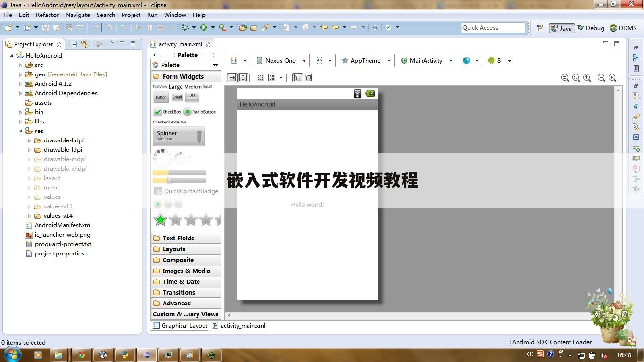Screen dimensions: 644x362
Task: Expand the Images & Media palette category
Action: pyautogui.click(x=186, y=271)
